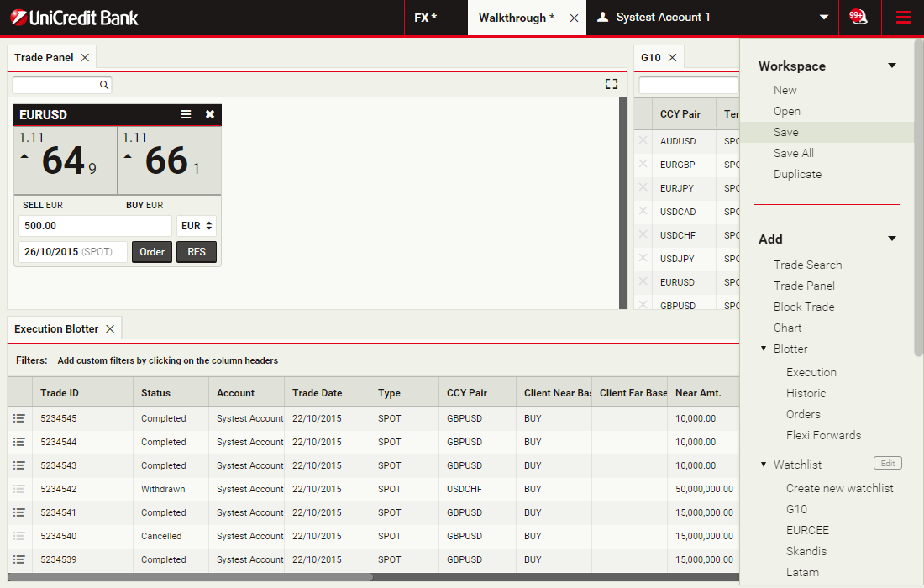Viewport: 924px width, 588px height.
Task: Click the search magnifier in Trade Panel
Action: click(x=104, y=85)
